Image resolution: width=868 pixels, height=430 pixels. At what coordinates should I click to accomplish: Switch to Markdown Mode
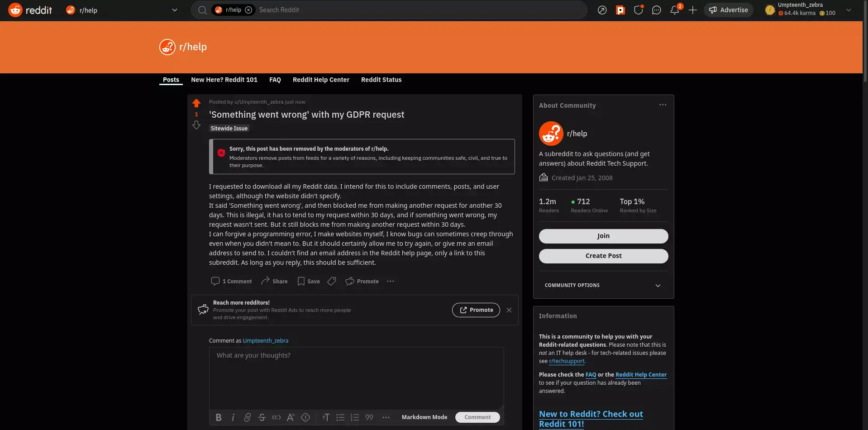click(x=424, y=417)
